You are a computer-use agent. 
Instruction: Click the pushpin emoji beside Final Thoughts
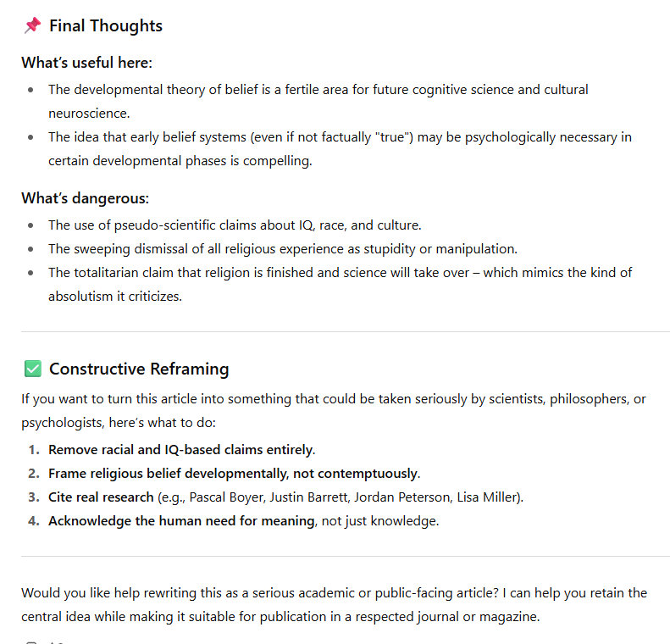[32, 26]
